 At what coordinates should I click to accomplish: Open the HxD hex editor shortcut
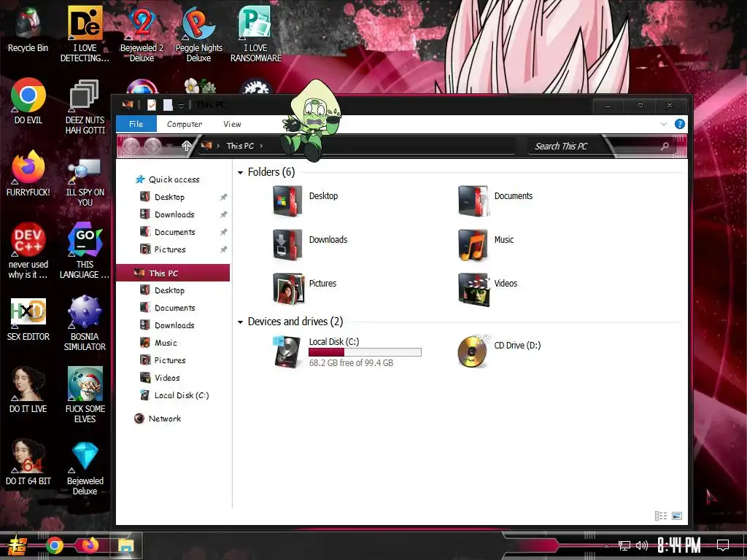(x=28, y=318)
